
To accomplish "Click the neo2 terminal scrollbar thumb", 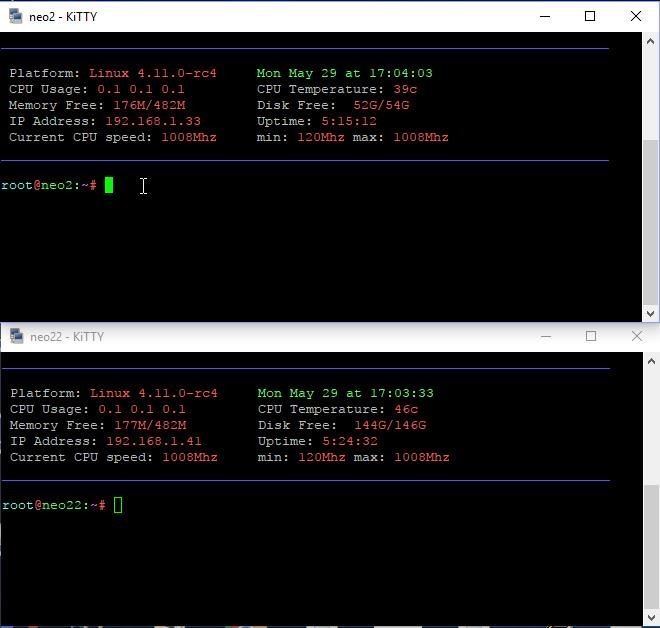I will tap(651, 220).
